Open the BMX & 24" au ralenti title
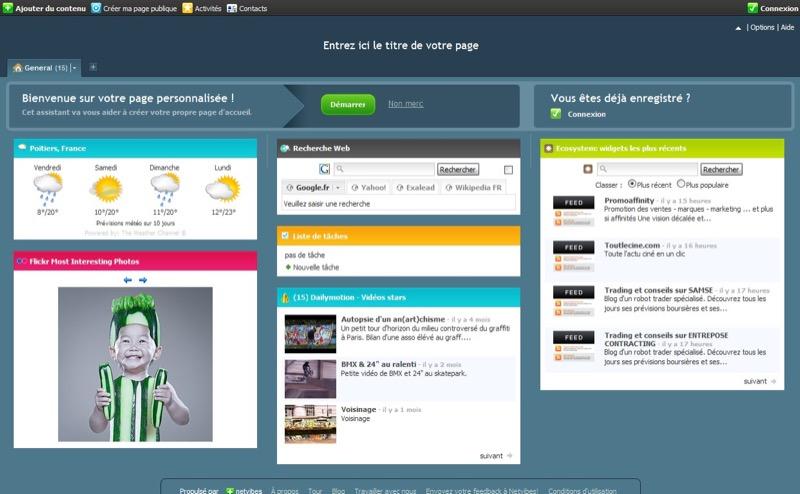The width and height of the screenshot is (800, 494). [x=379, y=364]
